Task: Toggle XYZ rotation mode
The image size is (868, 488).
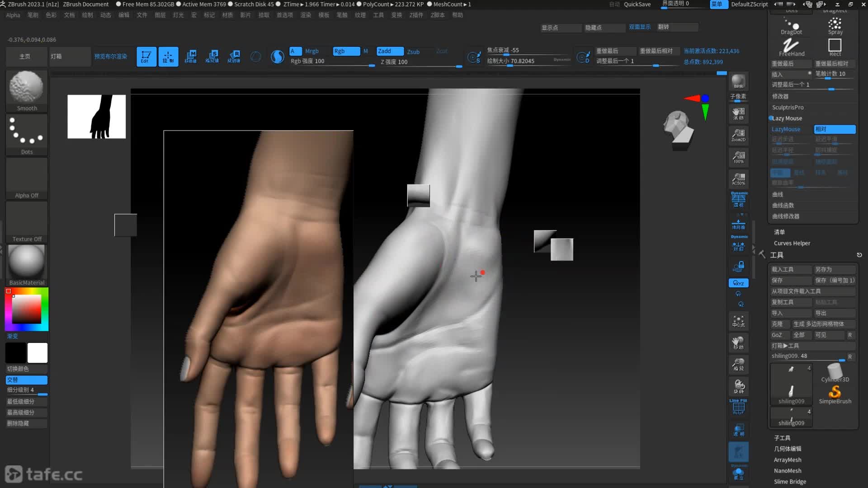Action: 738,283
